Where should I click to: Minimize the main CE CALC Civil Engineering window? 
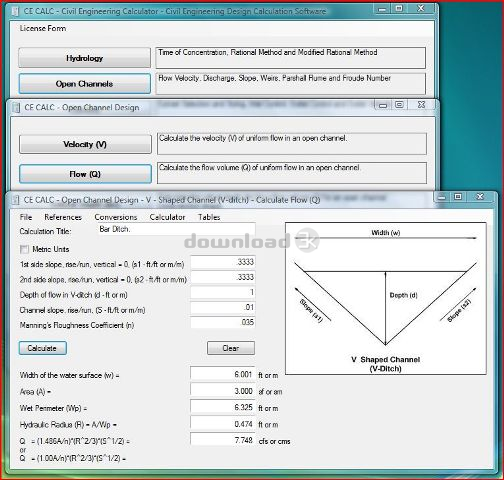tap(383, 9)
